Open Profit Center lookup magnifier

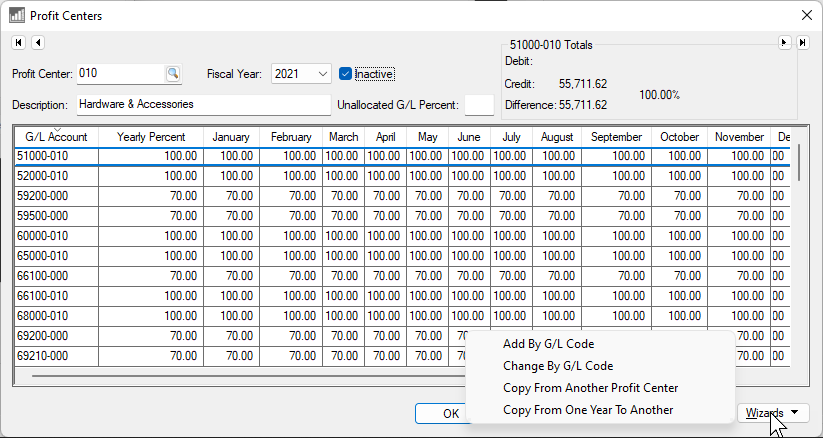[173, 74]
